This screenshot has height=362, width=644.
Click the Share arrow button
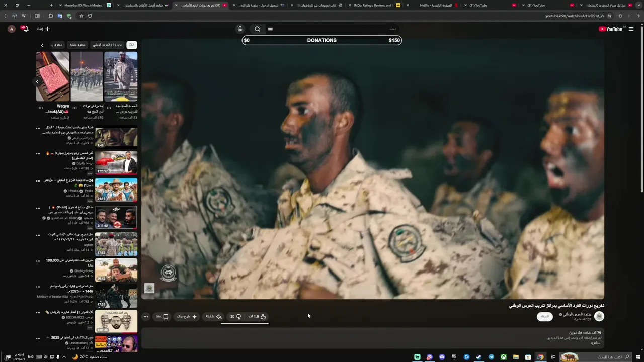point(214,316)
